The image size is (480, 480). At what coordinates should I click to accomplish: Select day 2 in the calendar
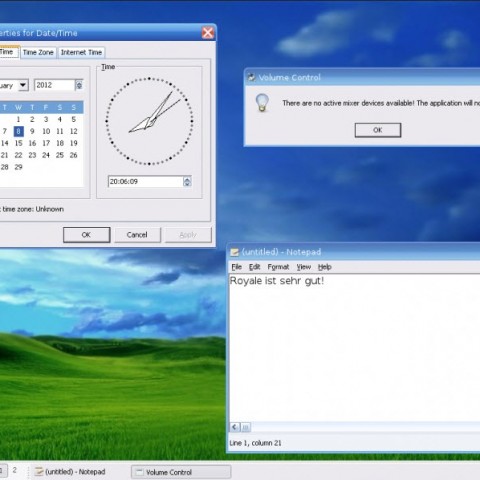32,119
